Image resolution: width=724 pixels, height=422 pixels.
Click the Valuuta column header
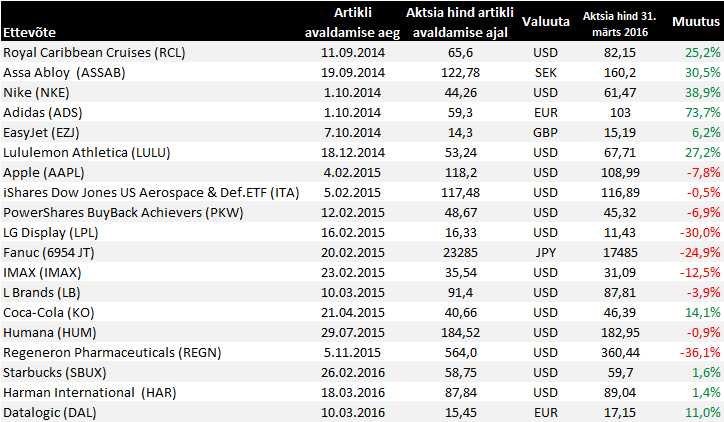[x=546, y=21]
